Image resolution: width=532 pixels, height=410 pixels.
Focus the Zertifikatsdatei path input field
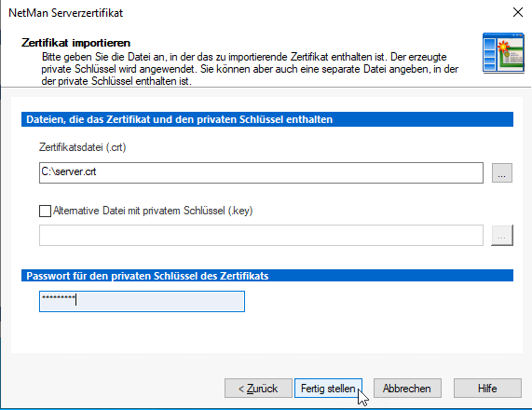(261, 172)
